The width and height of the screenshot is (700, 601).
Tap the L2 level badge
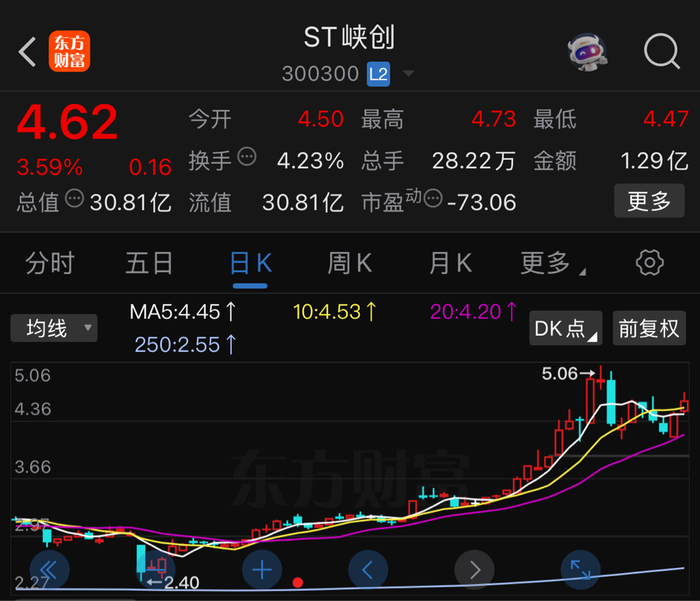click(x=378, y=74)
